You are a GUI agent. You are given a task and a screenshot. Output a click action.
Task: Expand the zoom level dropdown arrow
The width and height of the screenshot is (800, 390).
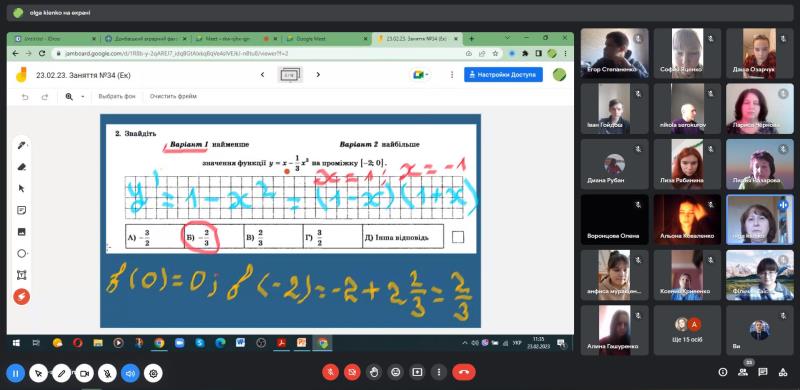tap(83, 96)
